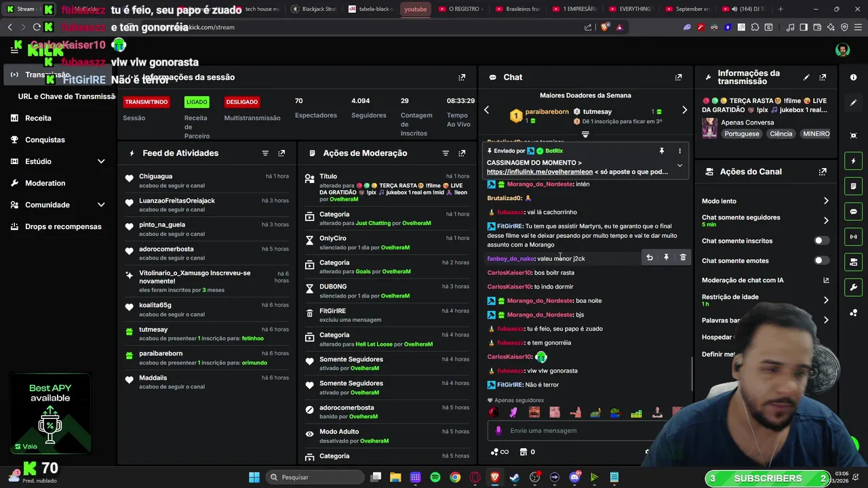Click the channel shop icon below chat input
Screen dimensions: 868x488
[x=523, y=452]
